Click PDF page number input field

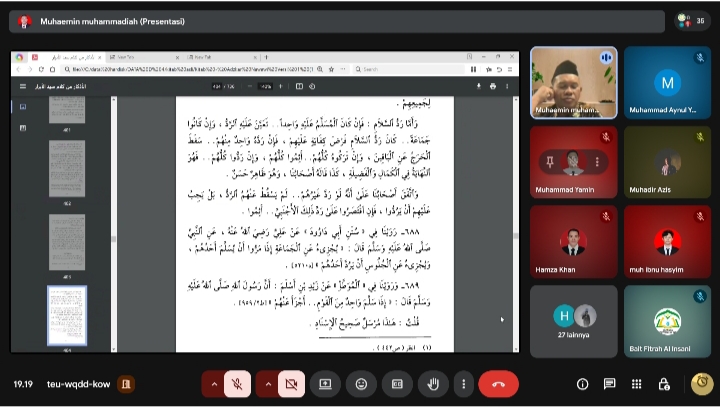(x=216, y=86)
